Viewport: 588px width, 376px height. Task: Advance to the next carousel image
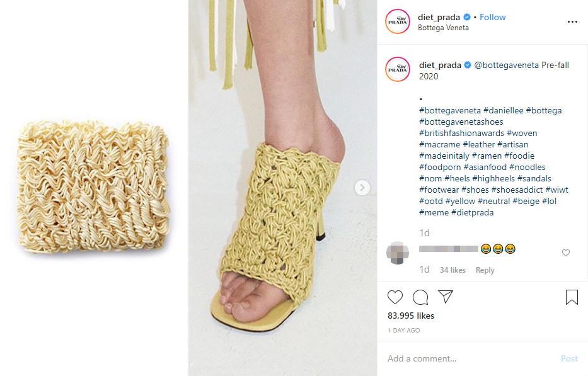point(362,188)
